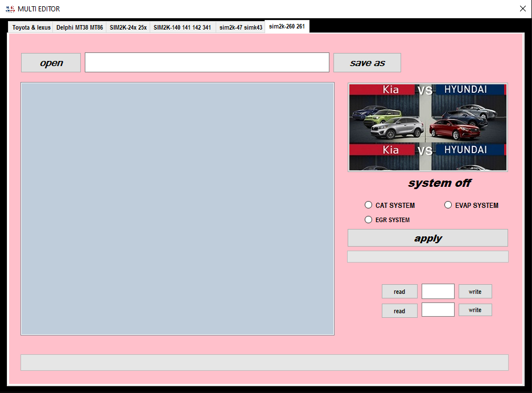
Task: Select the EVAP SYSTEM radio button
Action: click(x=448, y=204)
